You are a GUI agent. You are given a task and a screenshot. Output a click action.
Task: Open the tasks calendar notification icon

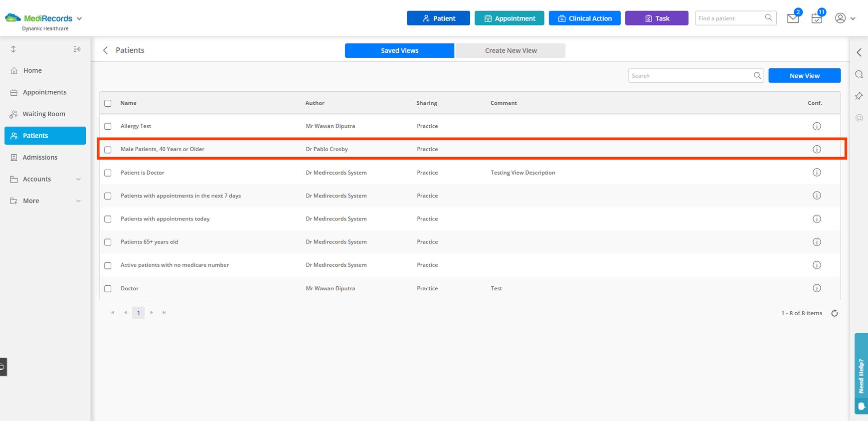coord(817,18)
